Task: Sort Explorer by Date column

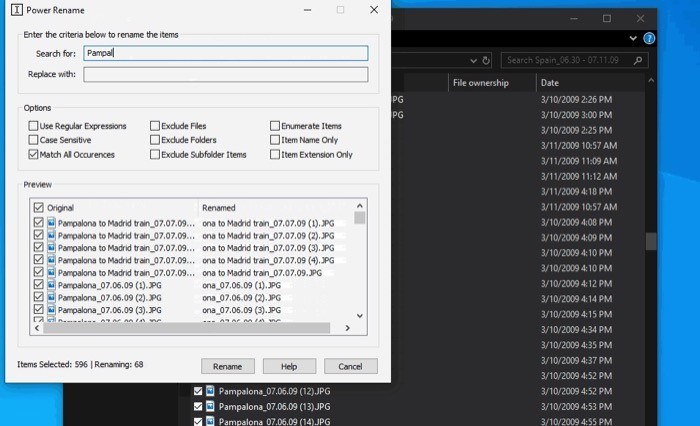Action: coord(550,83)
